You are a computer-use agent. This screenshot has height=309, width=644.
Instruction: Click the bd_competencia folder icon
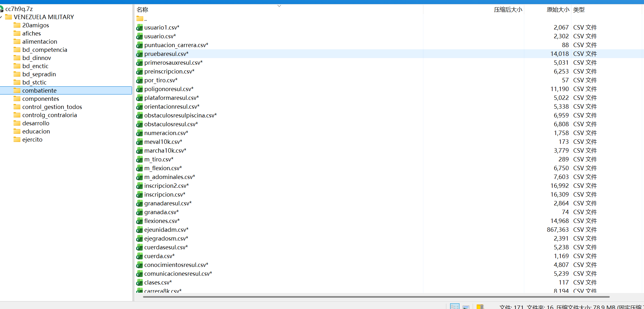tap(17, 50)
